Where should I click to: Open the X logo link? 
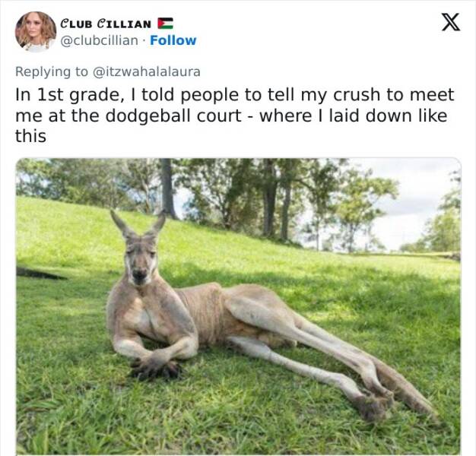coord(450,22)
